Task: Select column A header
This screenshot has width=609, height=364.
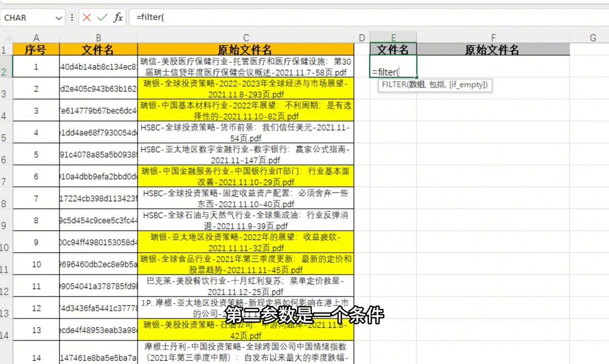Action: [36, 38]
